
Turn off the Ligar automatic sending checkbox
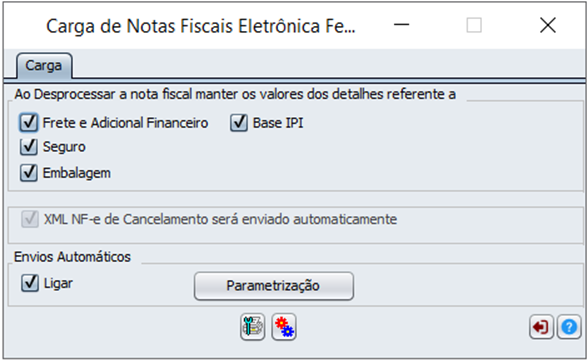(30, 283)
